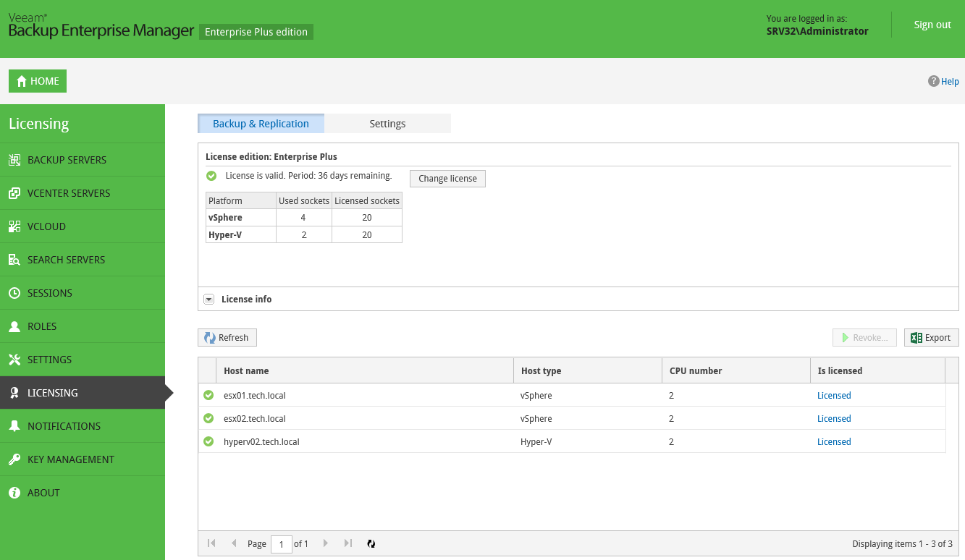Click the Licensed link for esx01.tech.local
This screenshot has width=965, height=560.
pos(834,396)
